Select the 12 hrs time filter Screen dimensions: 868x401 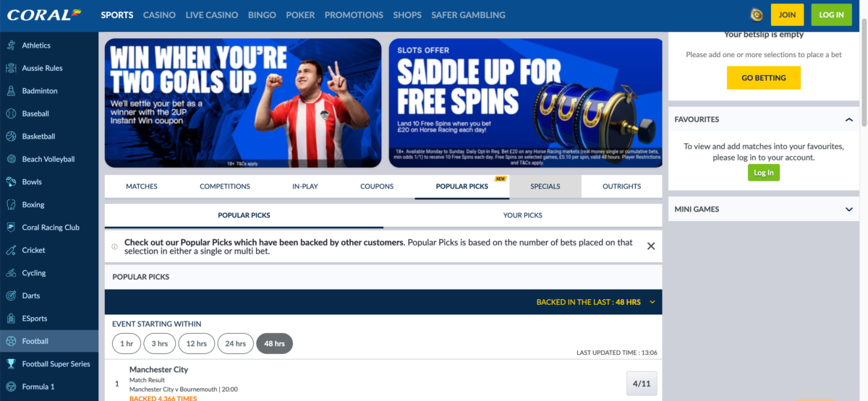click(197, 344)
